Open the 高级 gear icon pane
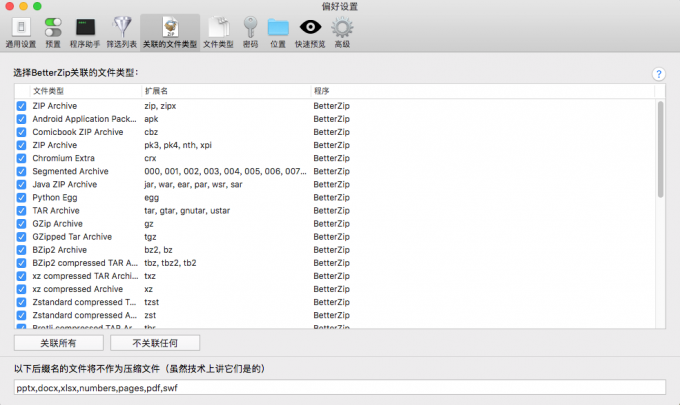The height and width of the screenshot is (405, 680). pyautogui.click(x=342, y=33)
